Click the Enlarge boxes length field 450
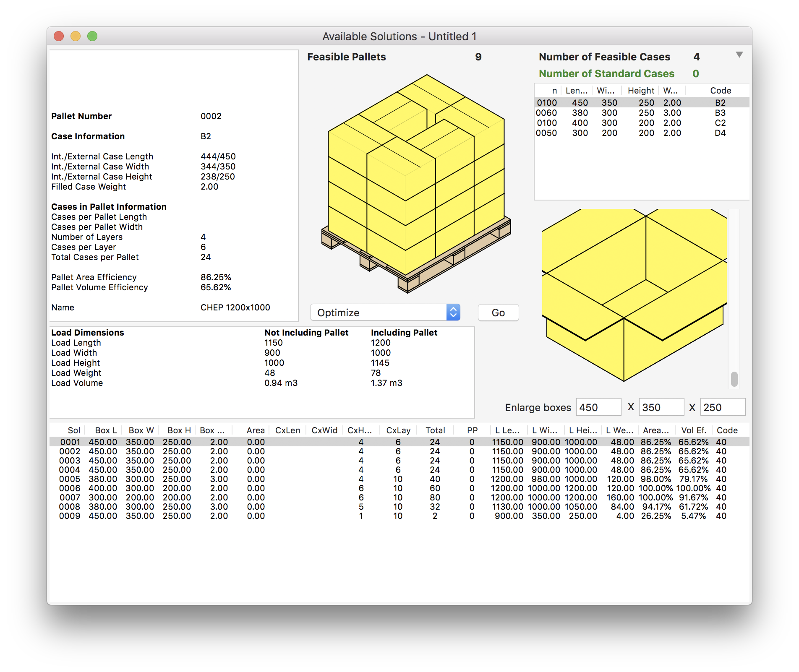The image size is (799, 672). 598,407
